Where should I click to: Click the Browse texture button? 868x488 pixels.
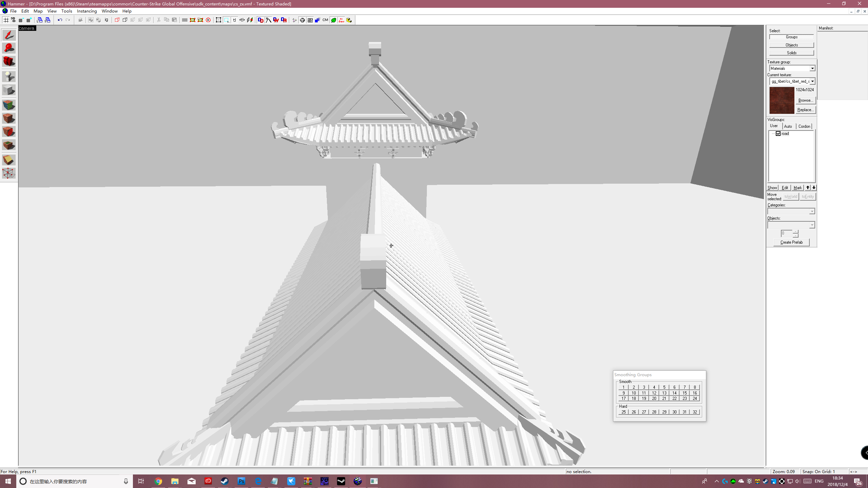click(x=805, y=100)
